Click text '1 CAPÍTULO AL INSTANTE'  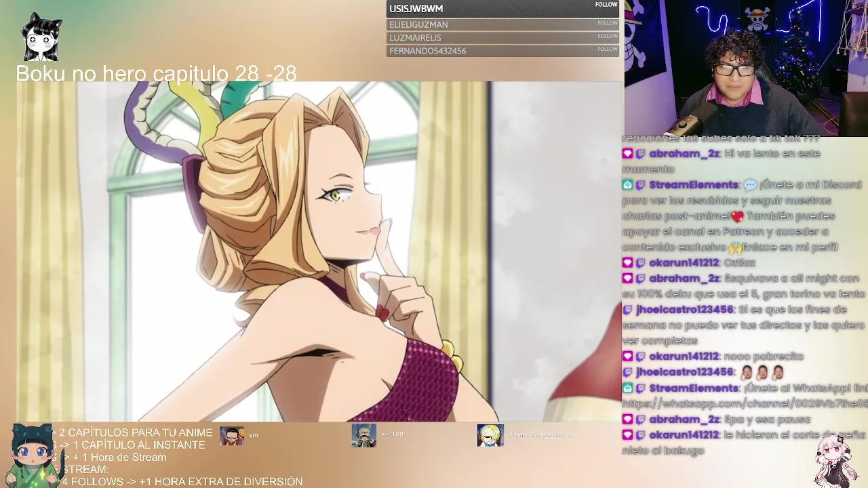coord(138,445)
